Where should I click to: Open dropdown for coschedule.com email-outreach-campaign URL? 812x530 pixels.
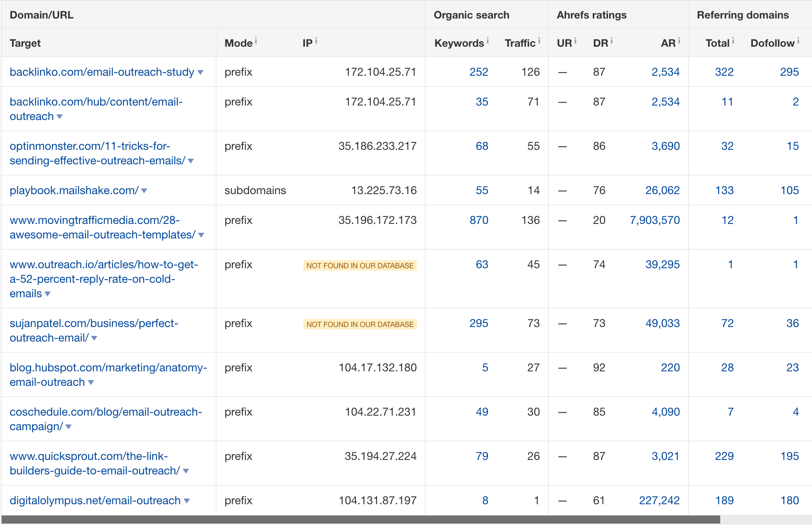point(68,427)
